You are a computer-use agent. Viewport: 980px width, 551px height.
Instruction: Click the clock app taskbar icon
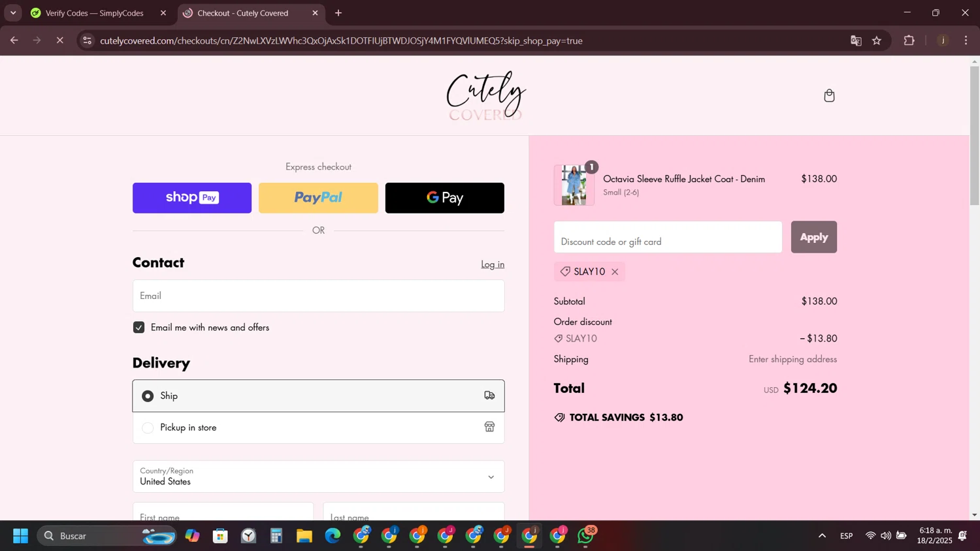248,536
